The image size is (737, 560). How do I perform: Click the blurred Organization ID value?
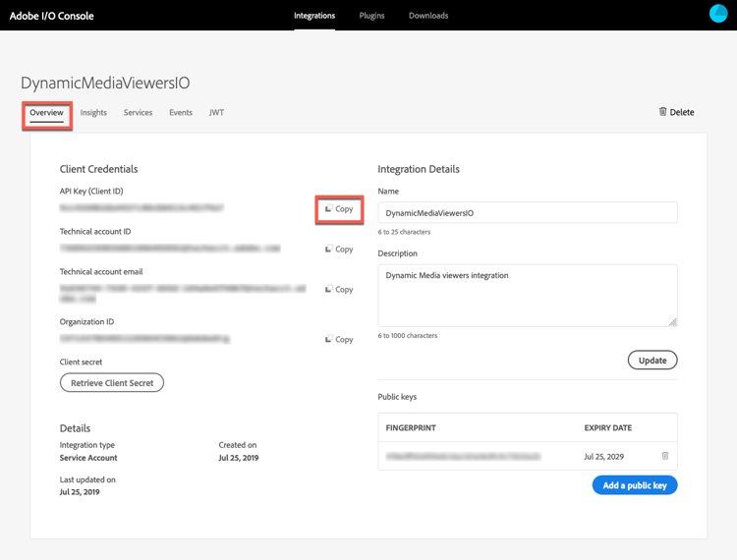tap(144, 338)
